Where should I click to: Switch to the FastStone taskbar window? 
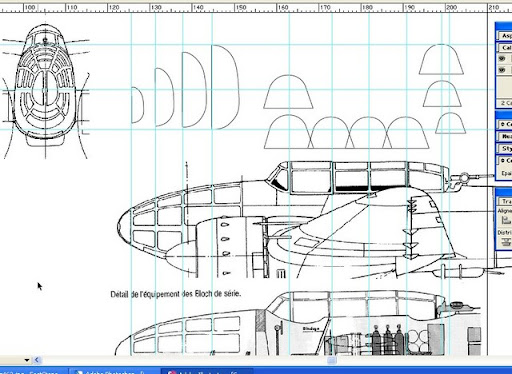click(x=33, y=371)
